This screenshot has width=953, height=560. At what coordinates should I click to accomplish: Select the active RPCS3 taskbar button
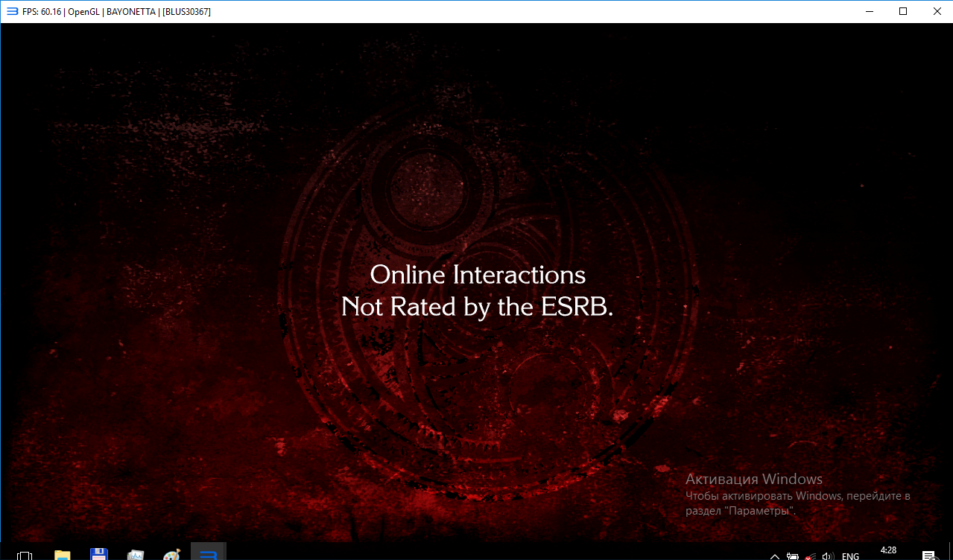[209, 553]
